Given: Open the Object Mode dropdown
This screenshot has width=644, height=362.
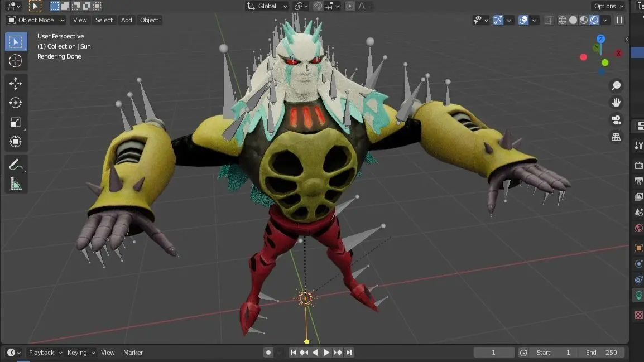Looking at the screenshot, I should (x=36, y=20).
